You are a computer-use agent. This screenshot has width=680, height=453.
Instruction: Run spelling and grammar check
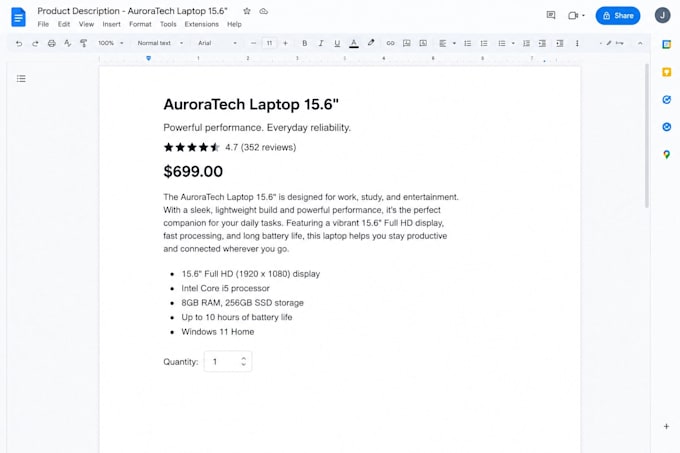tap(67, 43)
